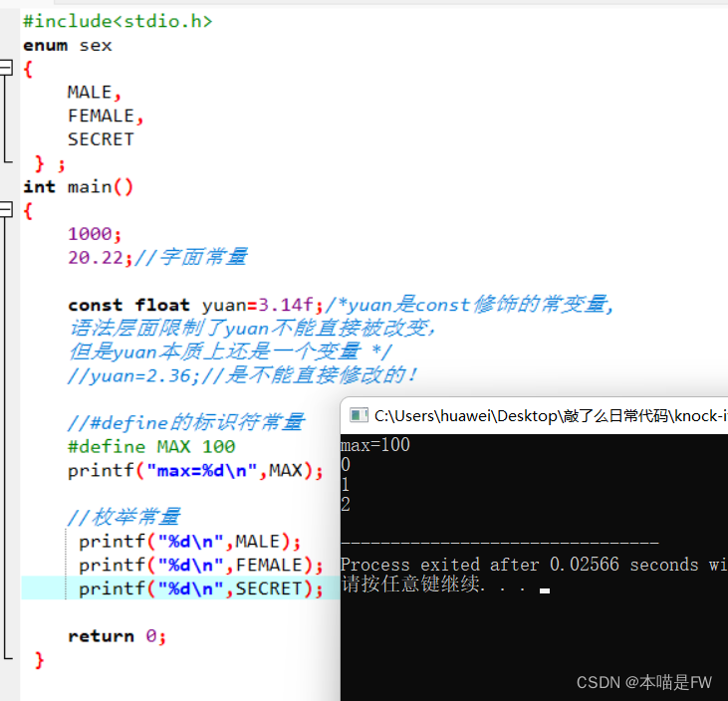Click the console window title bar icon

pos(359,415)
